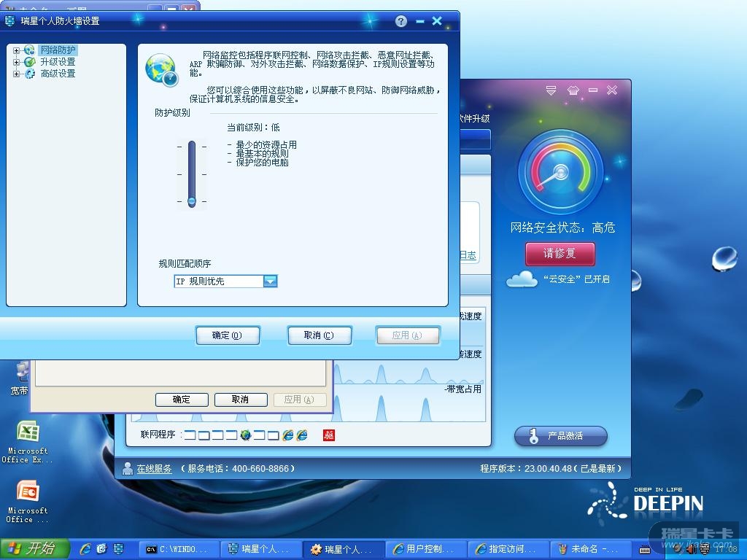747x560 pixels.
Task: Click the help question mark icon
Action: coord(401,21)
